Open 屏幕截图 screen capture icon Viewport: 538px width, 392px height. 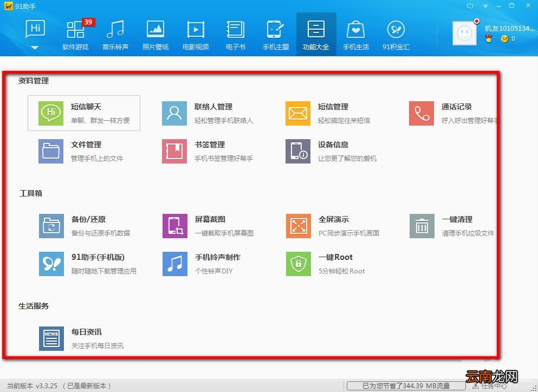(x=175, y=226)
